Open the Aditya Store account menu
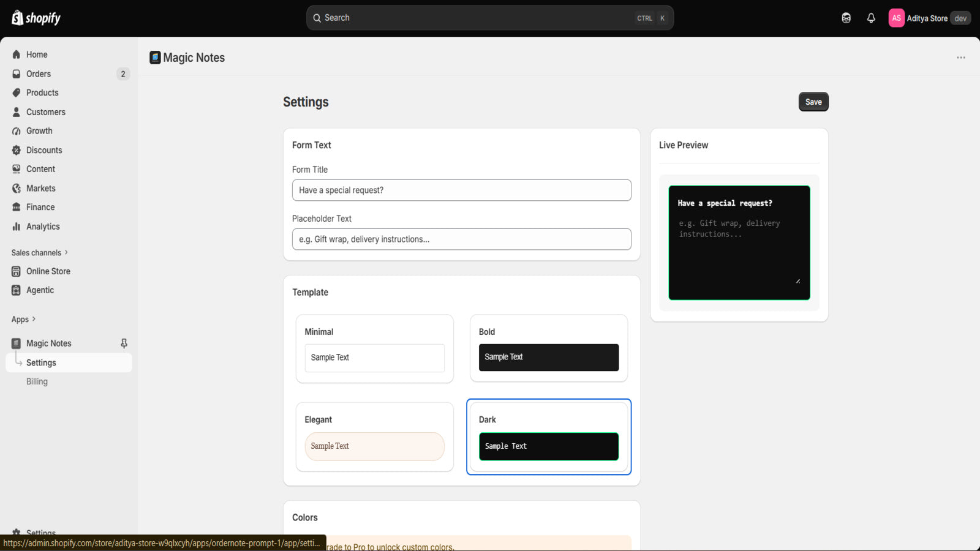 [929, 18]
